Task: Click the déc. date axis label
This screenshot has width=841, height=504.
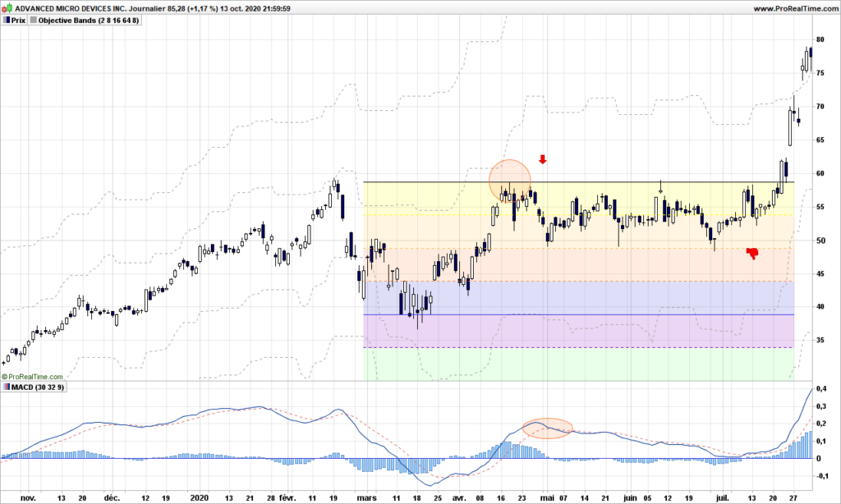Action: click(112, 498)
